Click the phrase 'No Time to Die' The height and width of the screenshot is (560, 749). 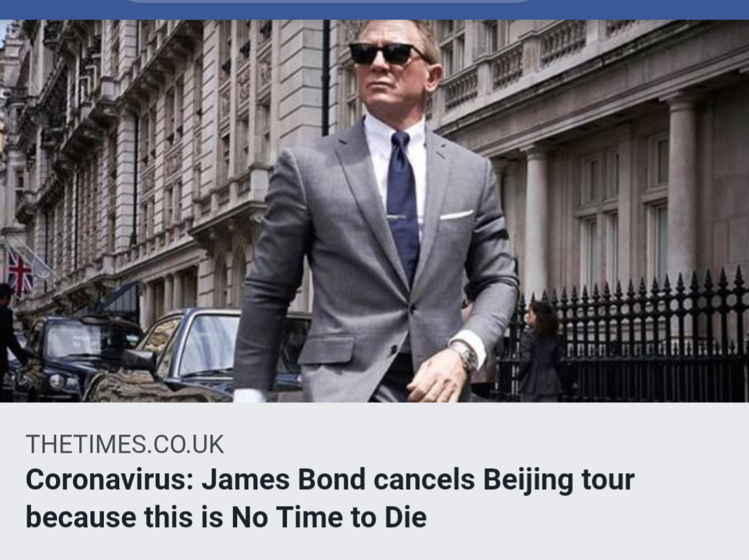coord(329,517)
